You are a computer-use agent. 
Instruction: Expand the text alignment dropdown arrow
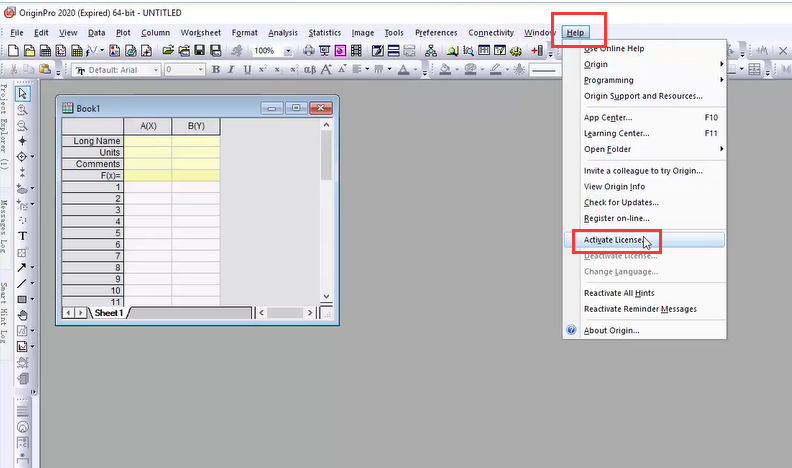[x=367, y=70]
